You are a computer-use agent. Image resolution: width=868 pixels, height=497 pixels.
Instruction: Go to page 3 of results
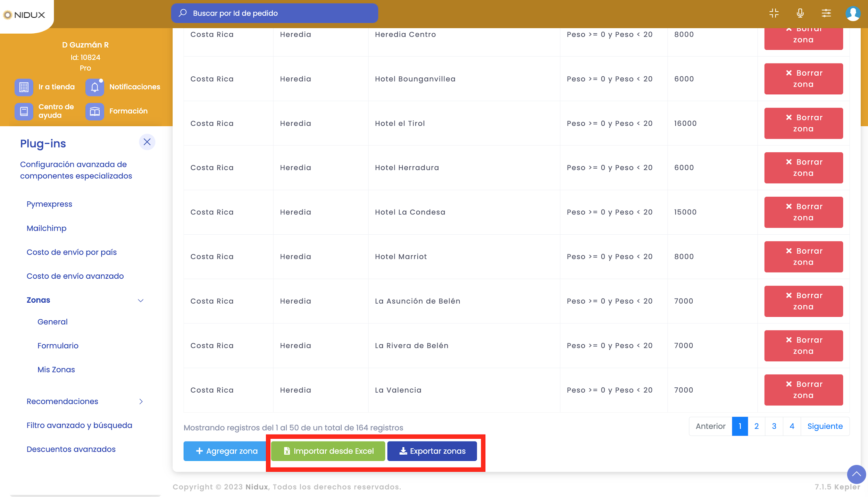coord(774,426)
